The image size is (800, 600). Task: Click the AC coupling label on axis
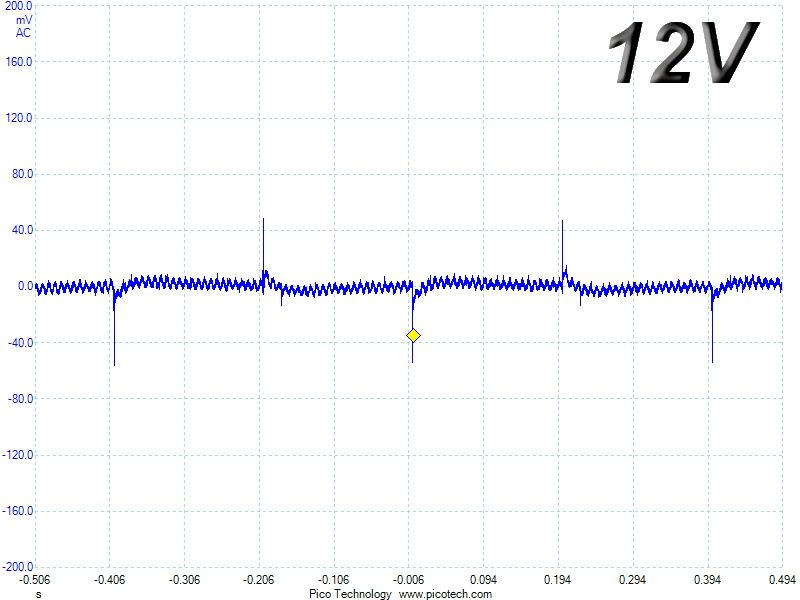[x=23, y=33]
